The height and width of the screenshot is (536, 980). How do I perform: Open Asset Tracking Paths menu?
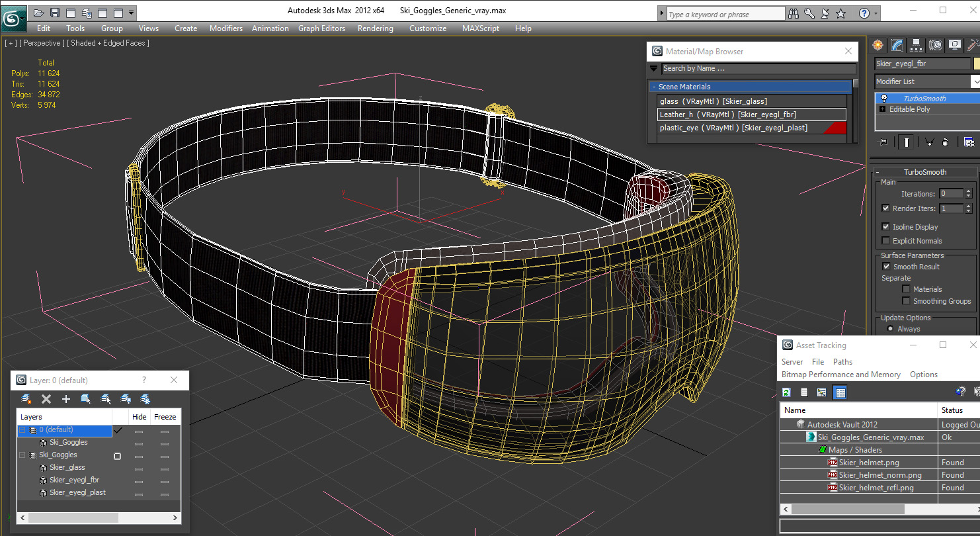click(x=842, y=362)
